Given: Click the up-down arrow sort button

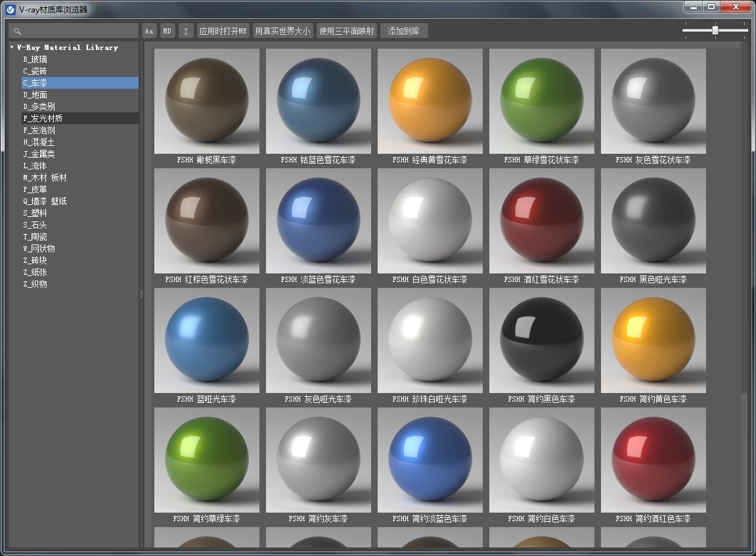Looking at the screenshot, I should click(x=186, y=31).
